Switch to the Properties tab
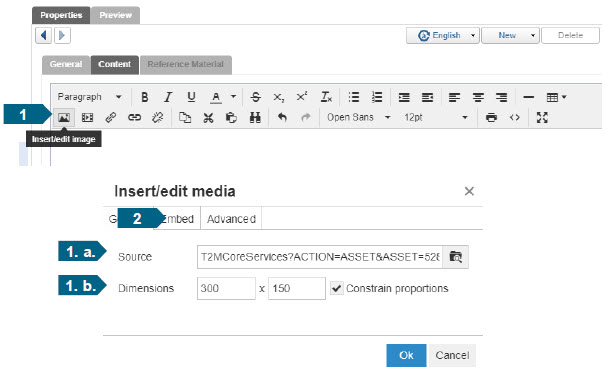 coord(61,15)
